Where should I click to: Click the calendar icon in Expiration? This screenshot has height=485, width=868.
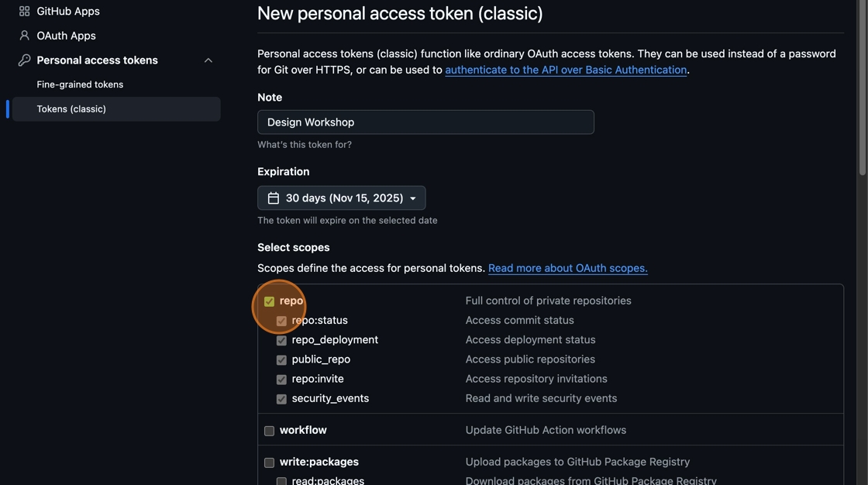point(274,198)
